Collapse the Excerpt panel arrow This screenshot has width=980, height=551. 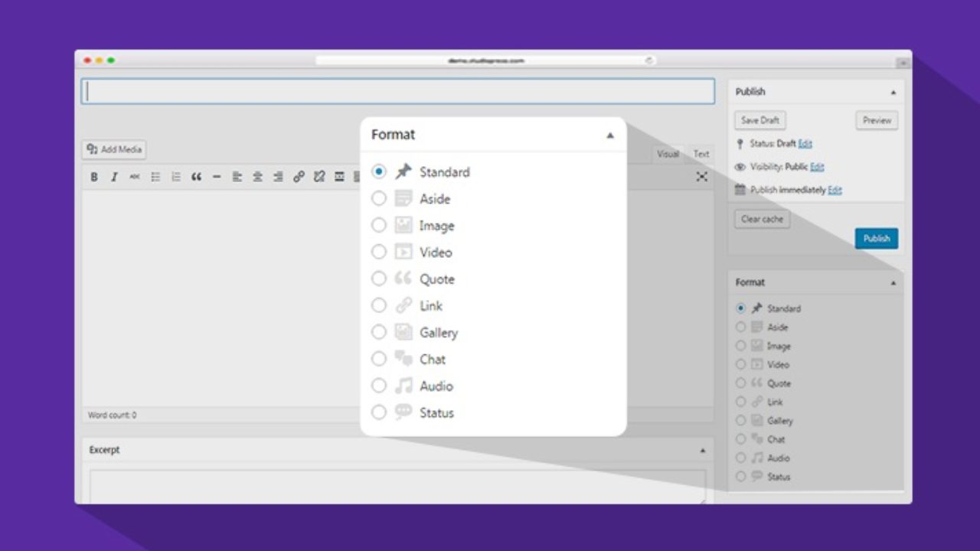702,451
